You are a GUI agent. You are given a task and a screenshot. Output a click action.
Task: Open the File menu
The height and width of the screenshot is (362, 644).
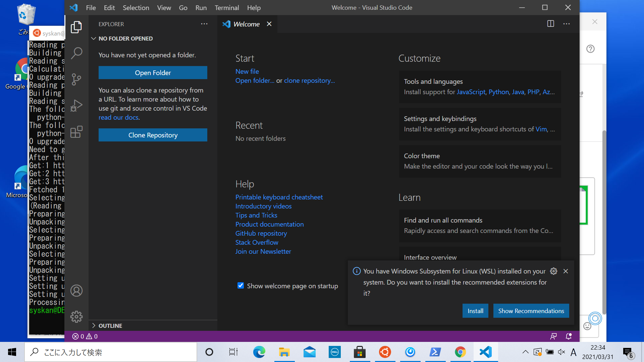click(x=91, y=7)
